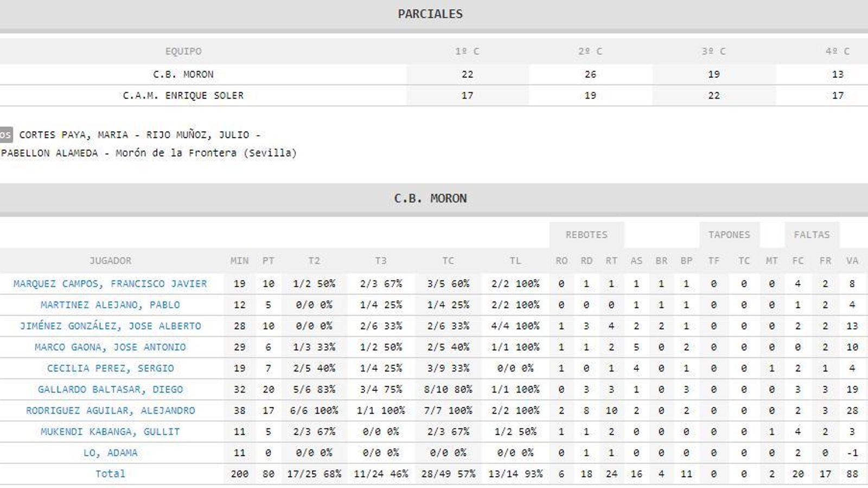Viewport: 868px width, 488px height.
Task: Click the T3 column header
Action: click(381, 261)
